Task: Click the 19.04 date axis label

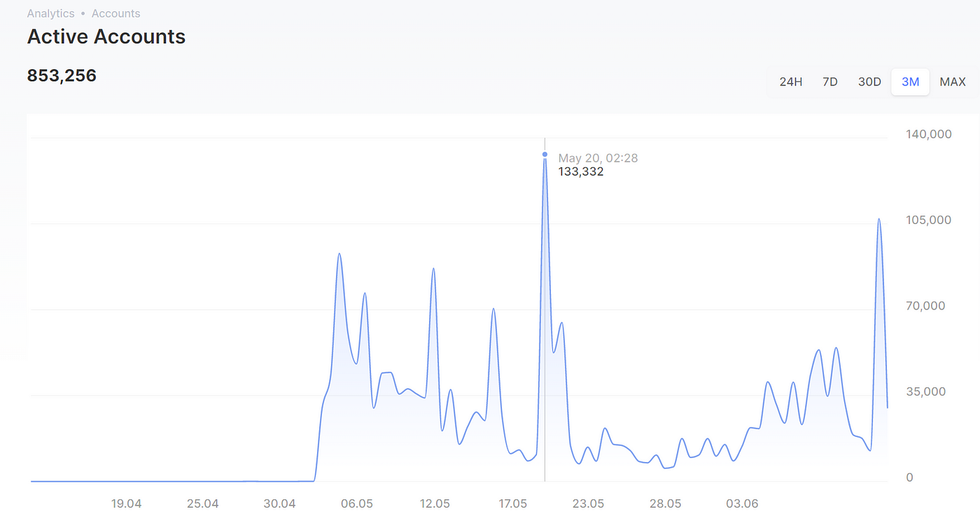Action: pos(126,503)
